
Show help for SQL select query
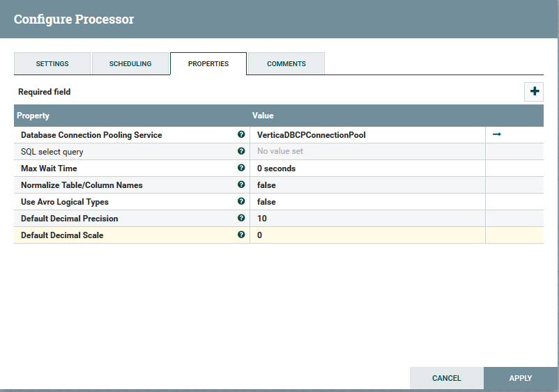[x=241, y=151]
